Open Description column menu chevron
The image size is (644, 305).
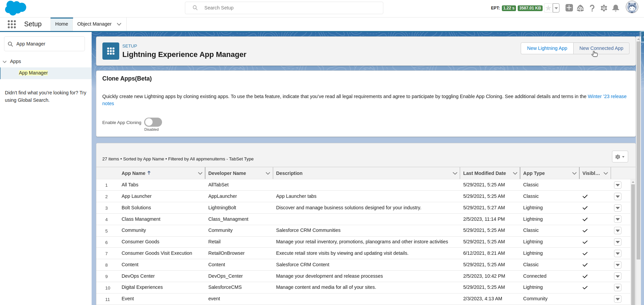455,173
